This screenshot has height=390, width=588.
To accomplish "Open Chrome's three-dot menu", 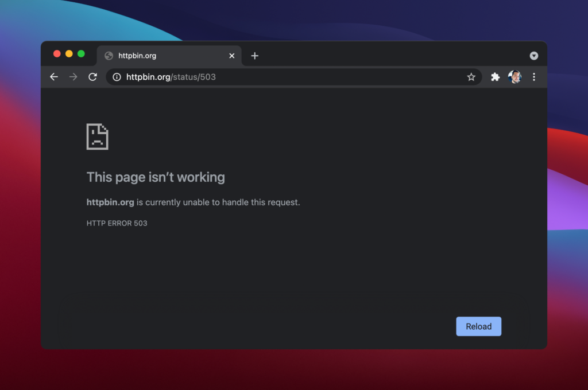I will click(x=534, y=77).
